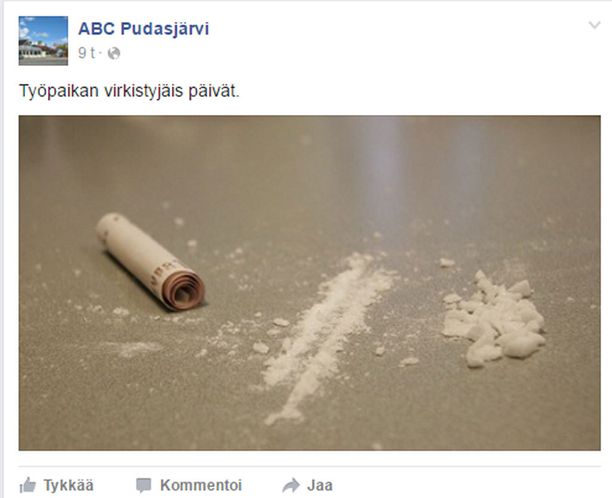Click the powder pile in the photo
The image size is (612, 498).
coord(493,318)
